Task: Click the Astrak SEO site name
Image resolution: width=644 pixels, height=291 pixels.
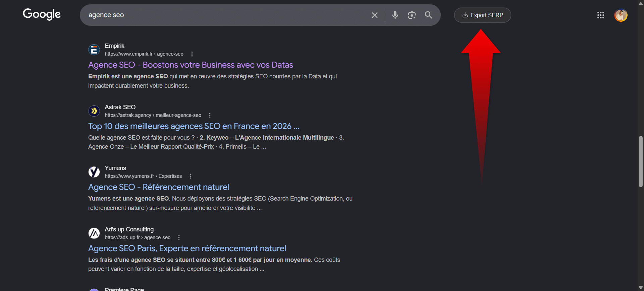Action: (x=120, y=107)
